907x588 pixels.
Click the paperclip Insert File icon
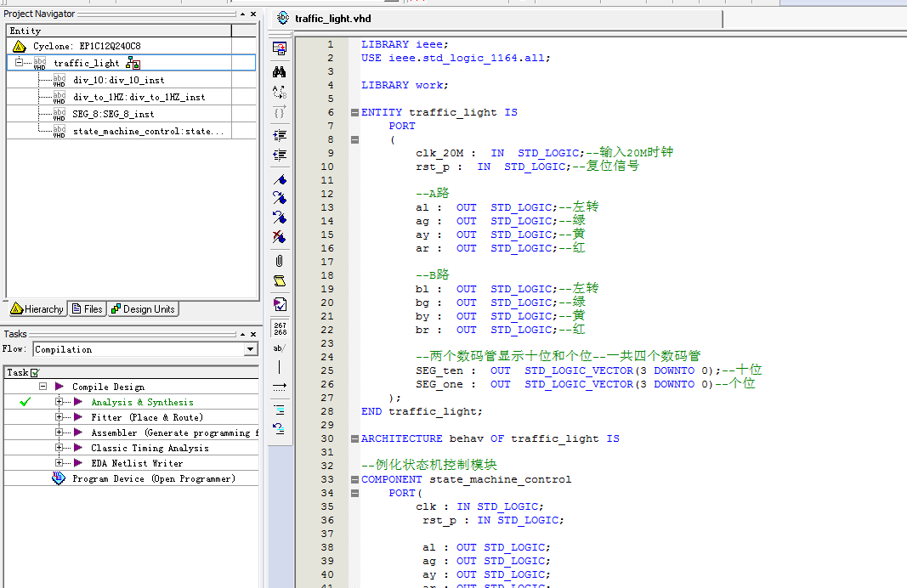point(279,261)
